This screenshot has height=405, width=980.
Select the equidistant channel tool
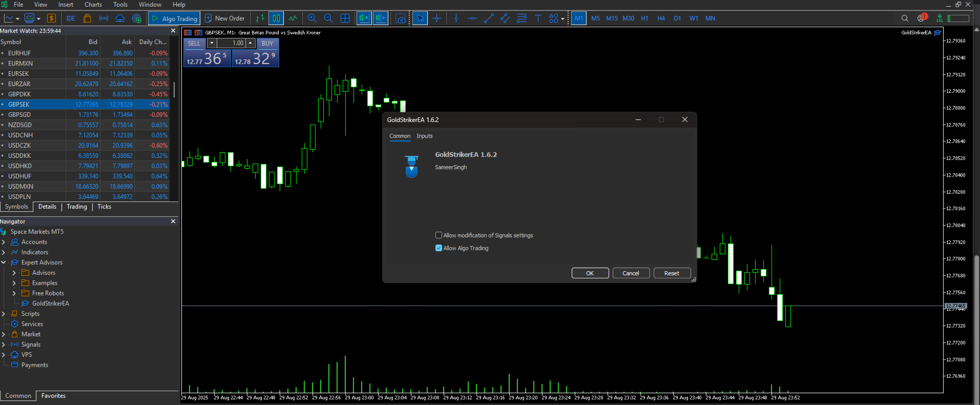click(x=505, y=18)
